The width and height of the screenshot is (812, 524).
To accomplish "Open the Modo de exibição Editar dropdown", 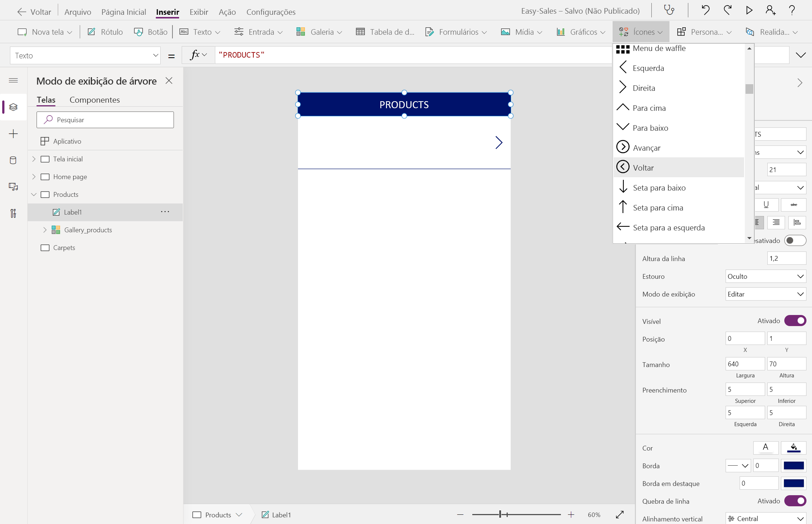I will (765, 294).
